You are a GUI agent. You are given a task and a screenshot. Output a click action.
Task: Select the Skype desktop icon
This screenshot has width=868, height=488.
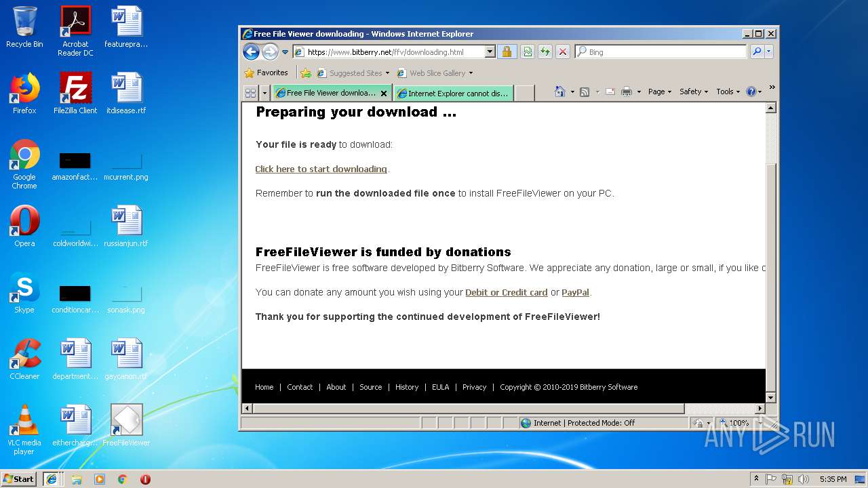click(x=24, y=293)
